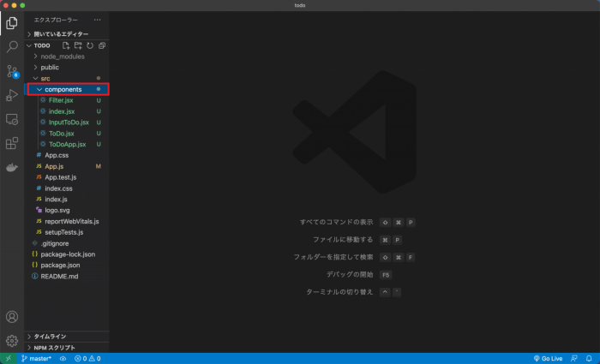The height and width of the screenshot is (364, 600).
Task: Open .gitignore file
Action: 67,243
